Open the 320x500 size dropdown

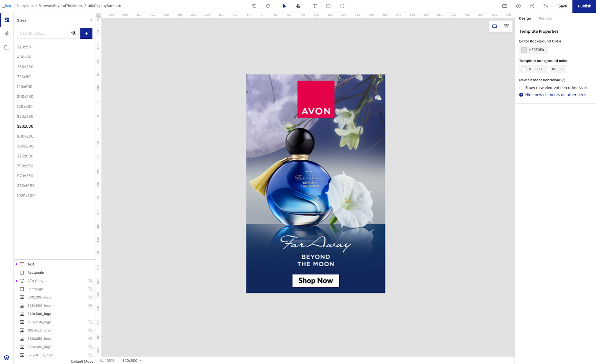click(132, 360)
